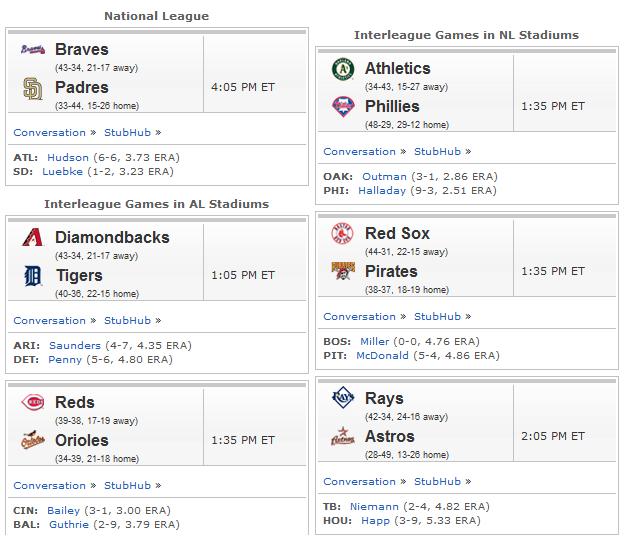Open Conversation link for Braves-Padres game
627x542 pixels.
click(50, 132)
